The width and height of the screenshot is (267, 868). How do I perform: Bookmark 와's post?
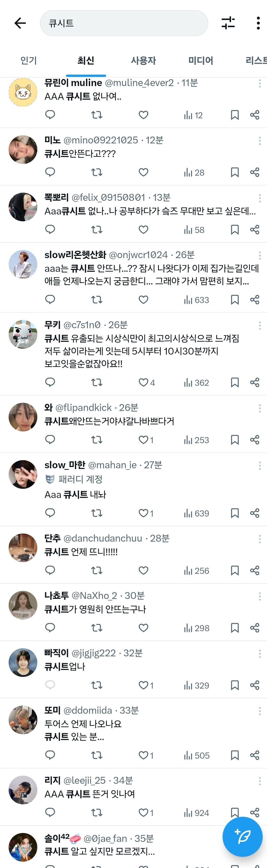tap(235, 440)
